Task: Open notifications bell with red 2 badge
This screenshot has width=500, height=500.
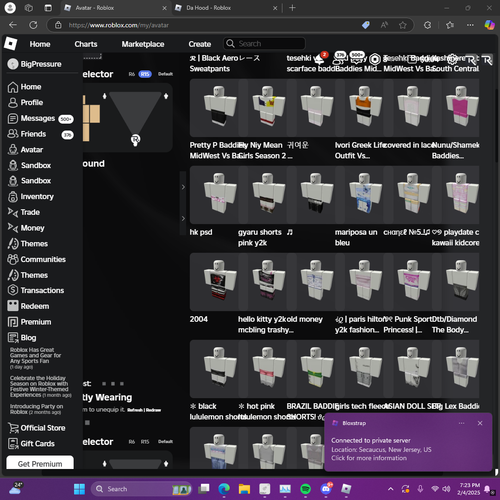Action: [320, 59]
